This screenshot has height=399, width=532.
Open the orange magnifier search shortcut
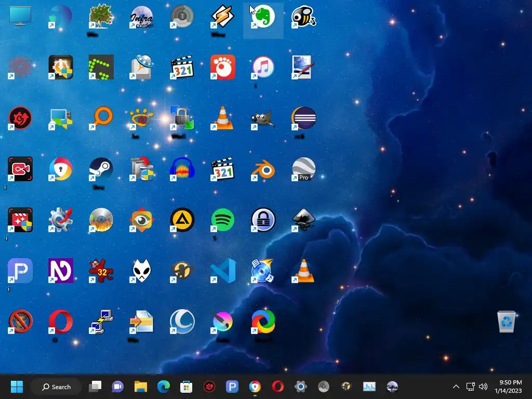(x=101, y=118)
